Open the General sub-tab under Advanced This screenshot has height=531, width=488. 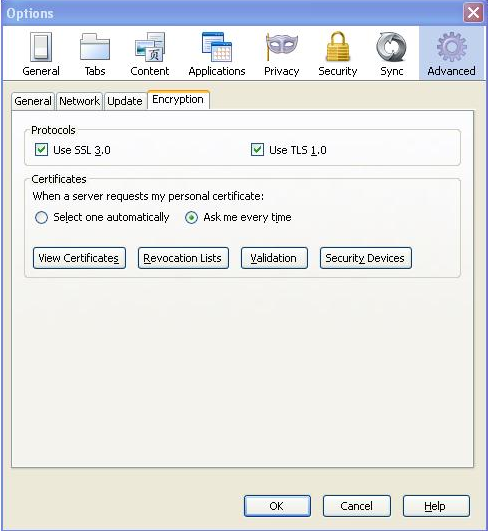tap(33, 101)
